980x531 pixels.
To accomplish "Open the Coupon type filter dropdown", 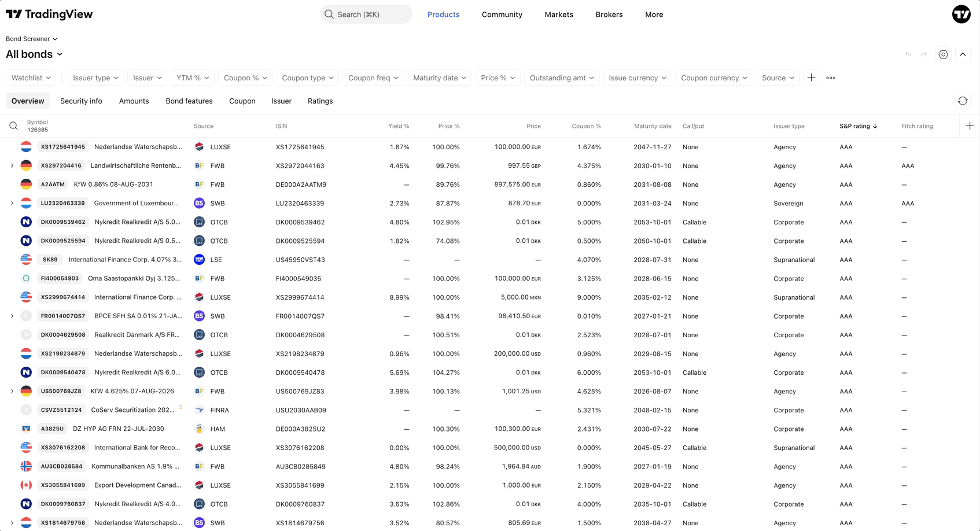I will click(x=308, y=78).
